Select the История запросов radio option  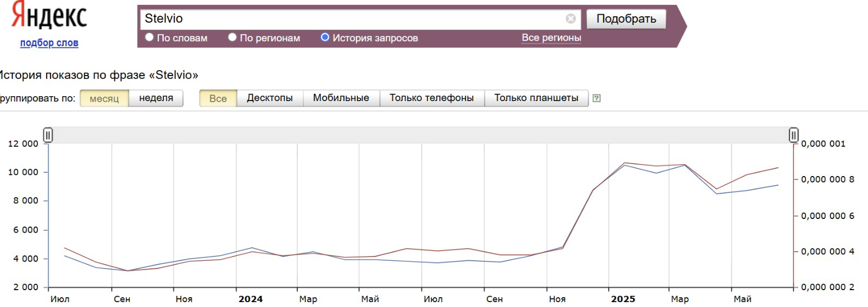click(x=325, y=37)
